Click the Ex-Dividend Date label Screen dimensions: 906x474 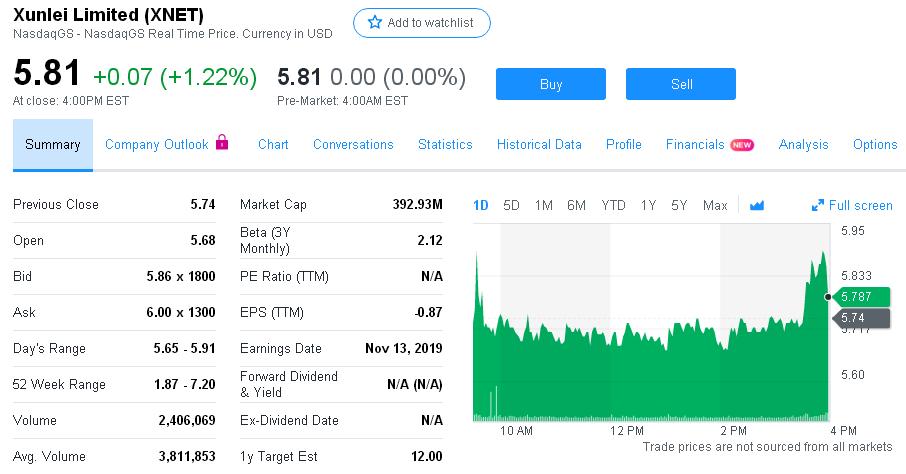click(x=289, y=420)
